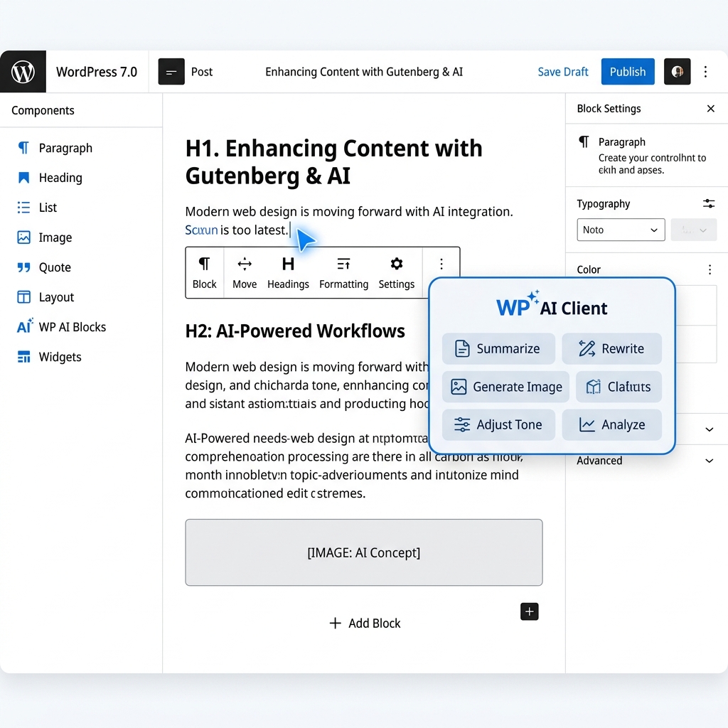Click the WordPress logo icon
This screenshot has height=728, width=728.
[23, 72]
